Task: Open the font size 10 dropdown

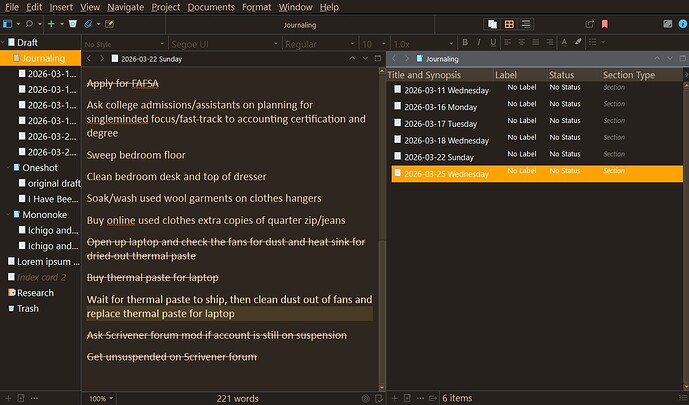Action: click(374, 44)
